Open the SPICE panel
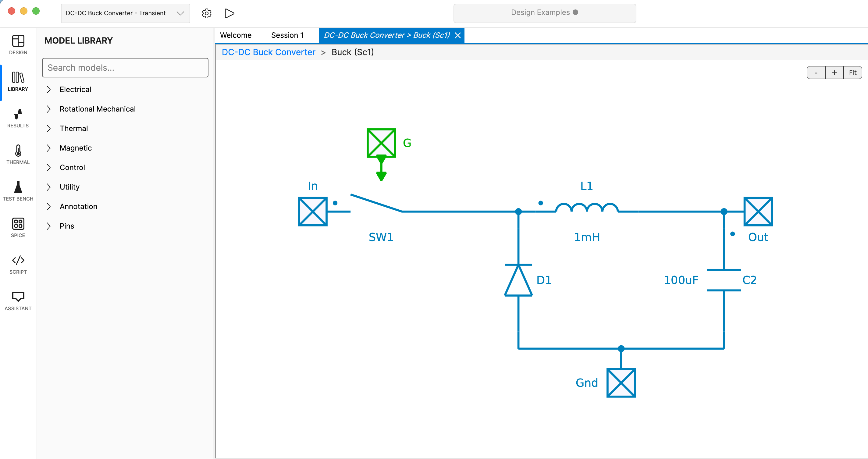This screenshot has height=459, width=868. click(x=18, y=227)
